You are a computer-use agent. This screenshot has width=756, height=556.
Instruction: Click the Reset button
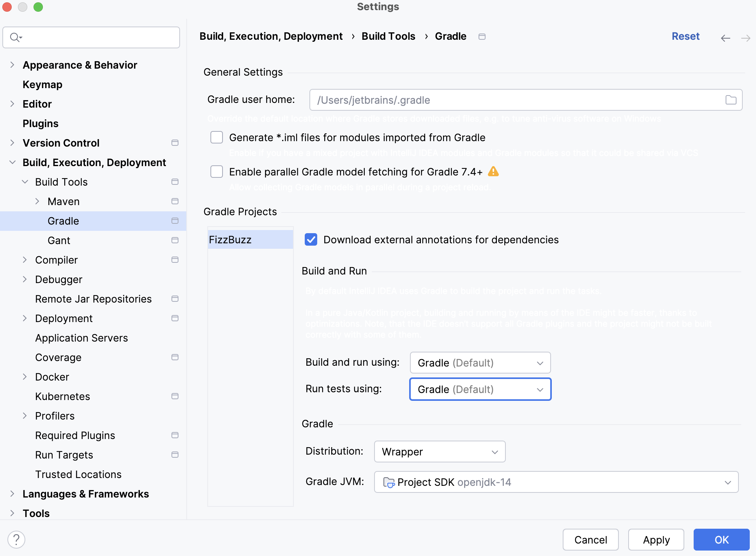pyautogui.click(x=685, y=36)
